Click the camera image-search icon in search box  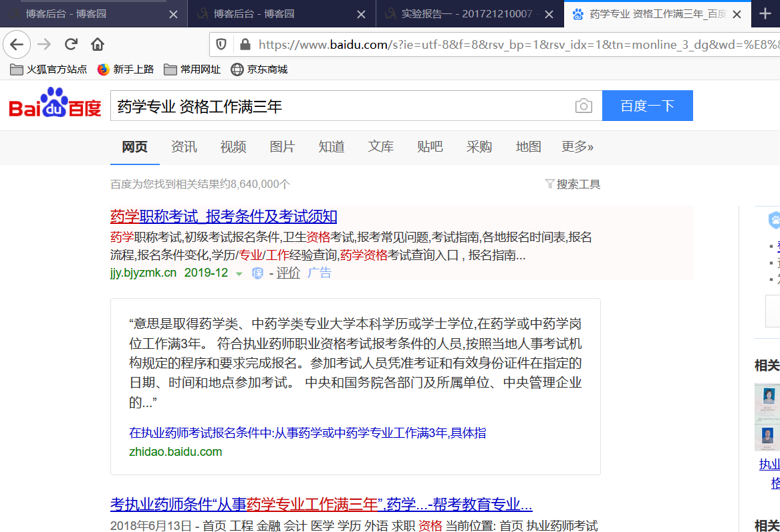click(583, 106)
